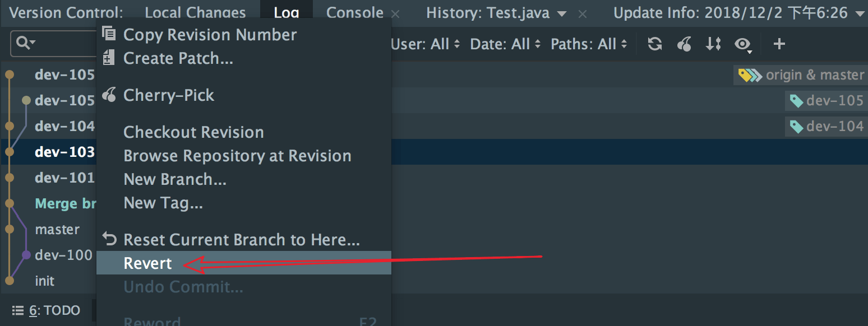
Task: Open the Date: All filter dropdown
Action: coord(506,44)
